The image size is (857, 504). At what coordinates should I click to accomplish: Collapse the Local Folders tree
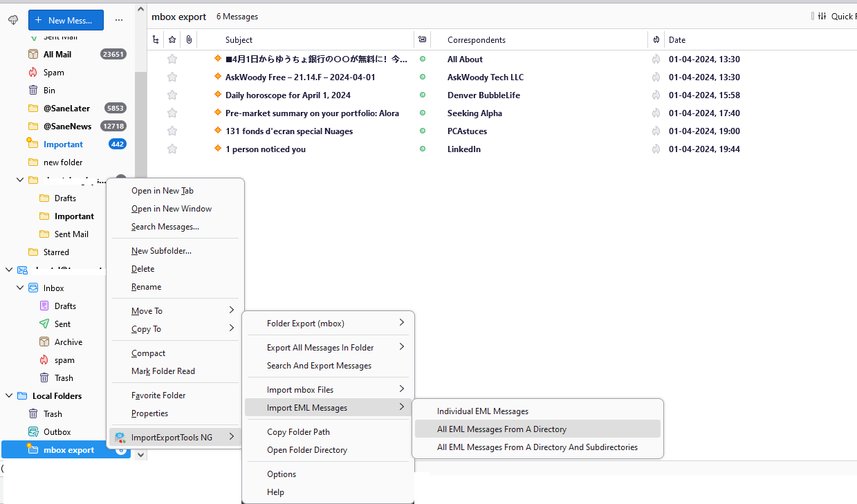tap(9, 396)
